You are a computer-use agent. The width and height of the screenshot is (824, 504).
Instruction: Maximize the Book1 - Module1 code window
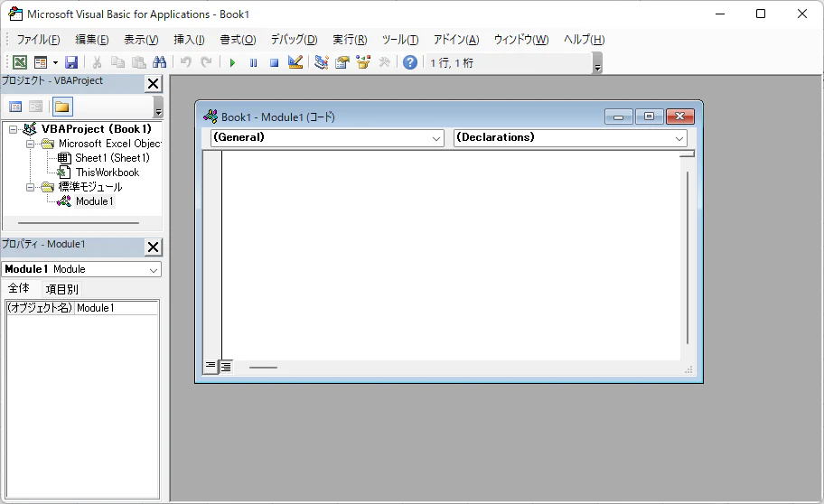point(649,117)
